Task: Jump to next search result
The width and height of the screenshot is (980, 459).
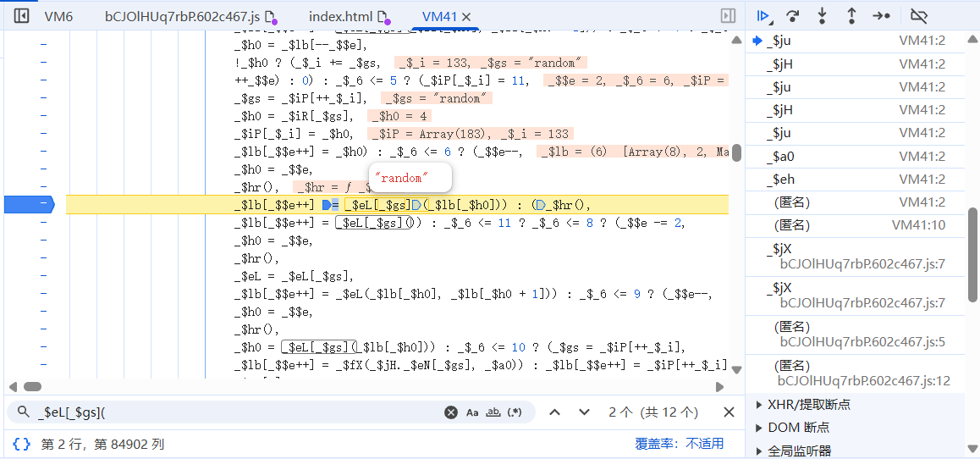Action: coord(584,412)
